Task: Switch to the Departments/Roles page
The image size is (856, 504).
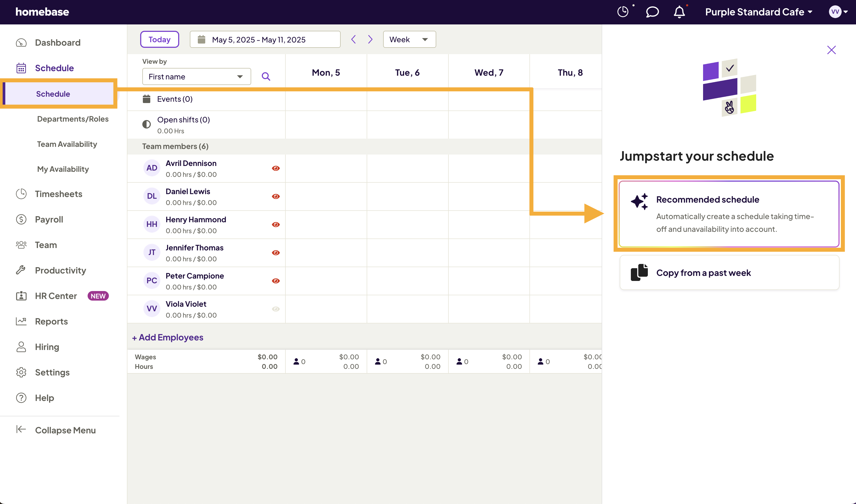Action: click(x=73, y=118)
